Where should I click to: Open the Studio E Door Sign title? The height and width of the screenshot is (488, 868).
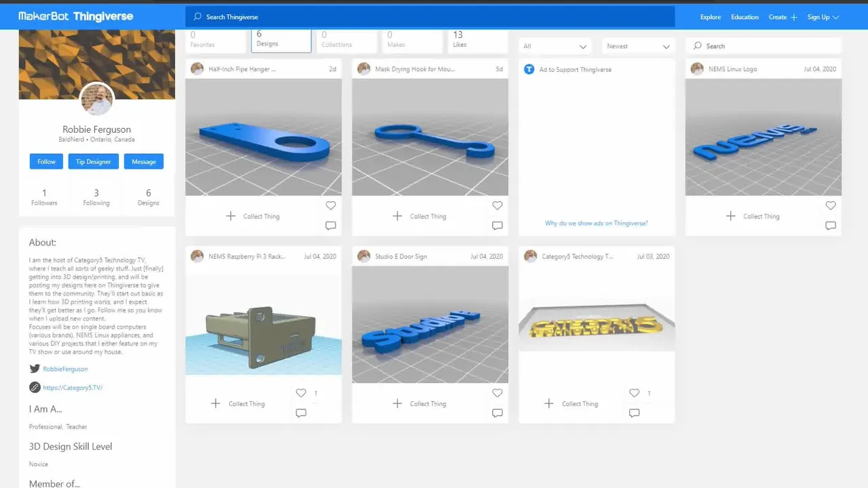click(x=401, y=257)
